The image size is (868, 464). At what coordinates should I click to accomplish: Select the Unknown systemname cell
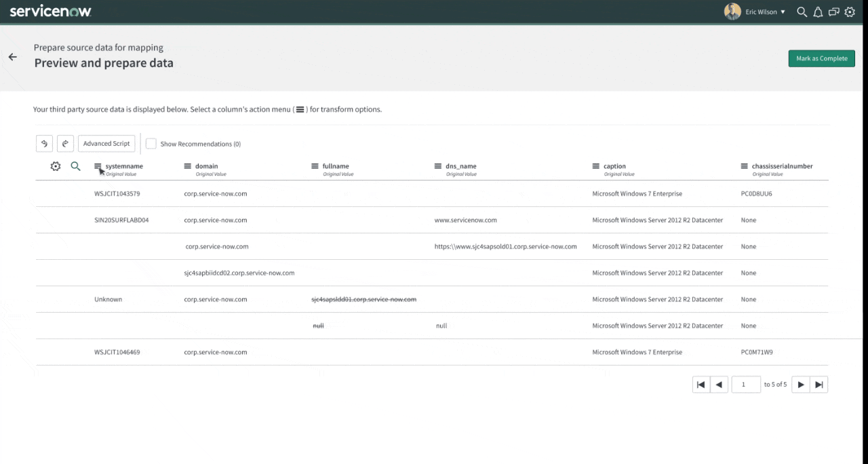[108, 299]
